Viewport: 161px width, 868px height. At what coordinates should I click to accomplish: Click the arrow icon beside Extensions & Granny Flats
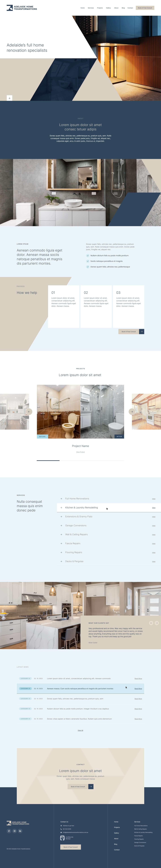(x=61, y=516)
